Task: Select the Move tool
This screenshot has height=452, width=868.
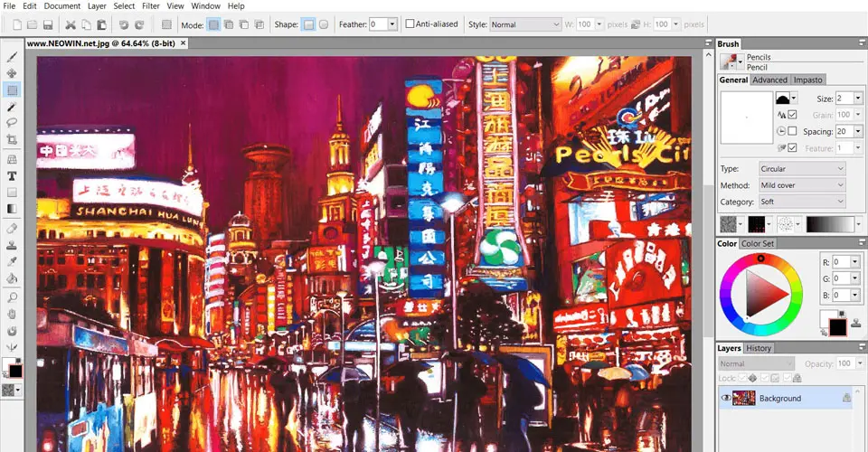Action: 12,73
